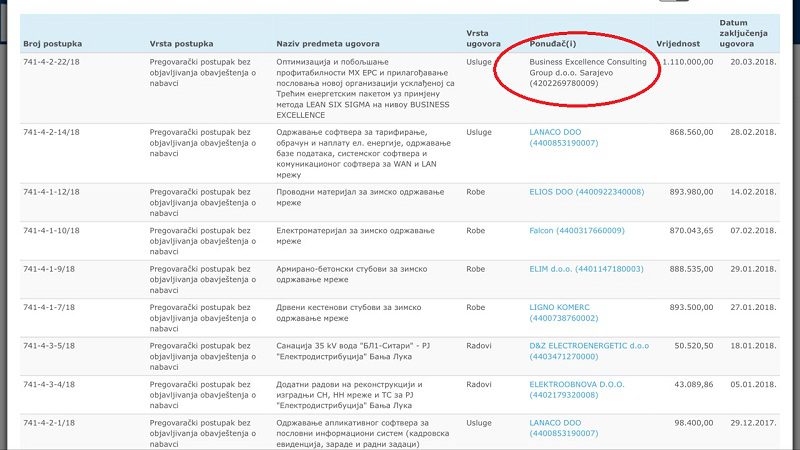This screenshot has height=450, width=800.
Task: Select the Naziv predmeta ugovora column header
Action: click(328, 44)
